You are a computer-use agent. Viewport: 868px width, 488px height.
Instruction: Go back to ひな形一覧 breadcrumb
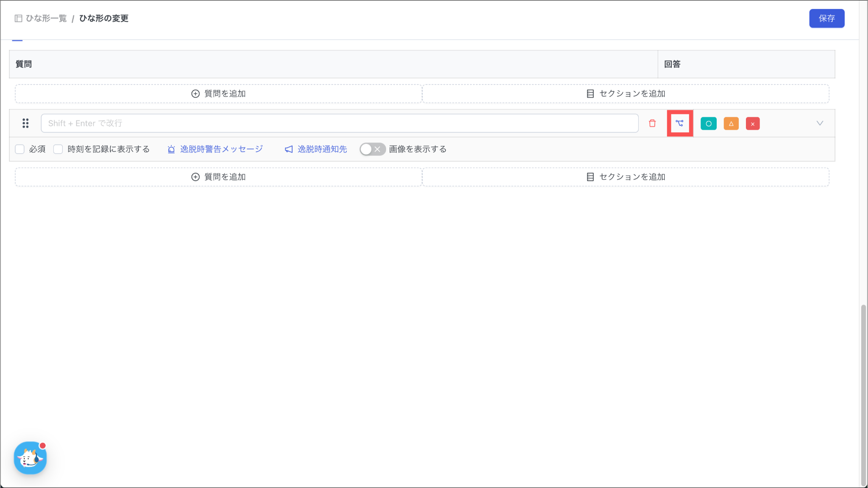[x=46, y=18]
